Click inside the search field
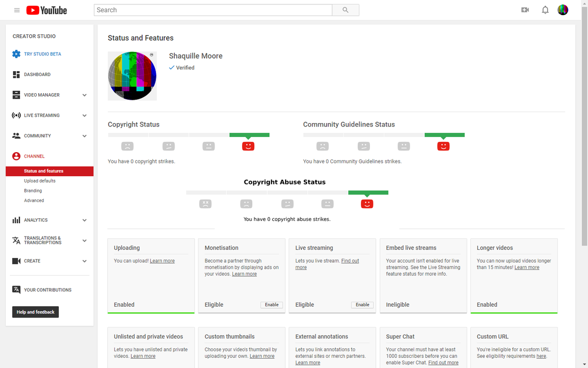 tap(213, 10)
